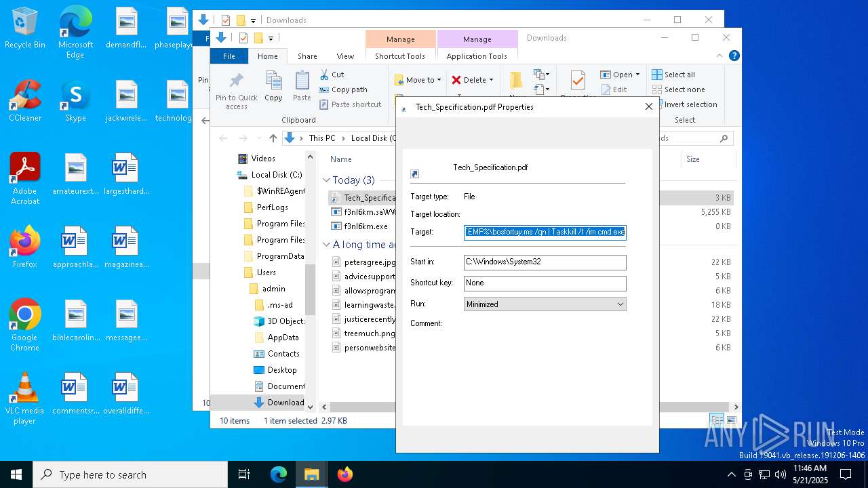The width and height of the screenshot is (868, 488).
Task: Select the Users folder in tree
Action: coord(260,272)
